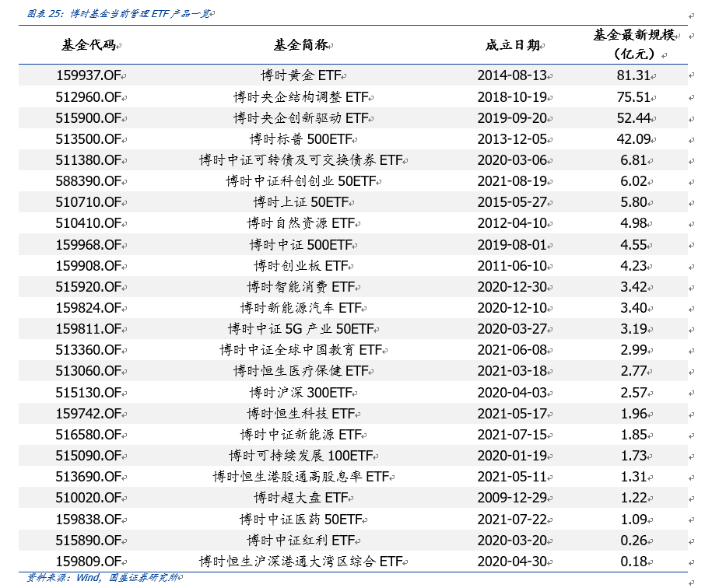Select fund code 159811.OF
705x588 pixels.
point(89,329)
